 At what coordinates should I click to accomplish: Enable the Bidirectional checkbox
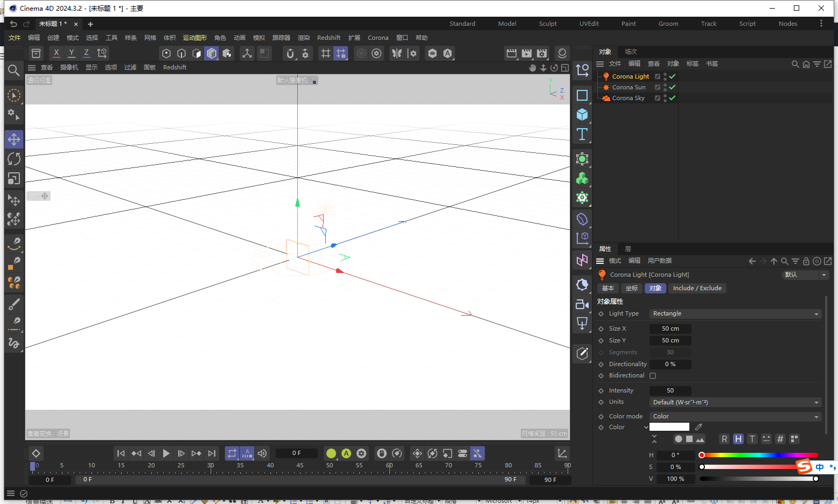pyautogui.click(x=653, y=376)
